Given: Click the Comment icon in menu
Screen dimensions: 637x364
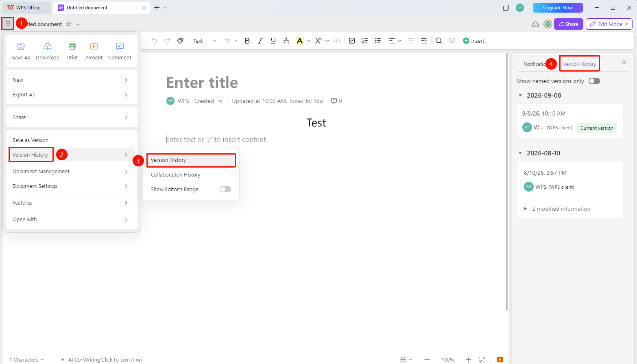Looking at the screenshot, I should point(120,46).
